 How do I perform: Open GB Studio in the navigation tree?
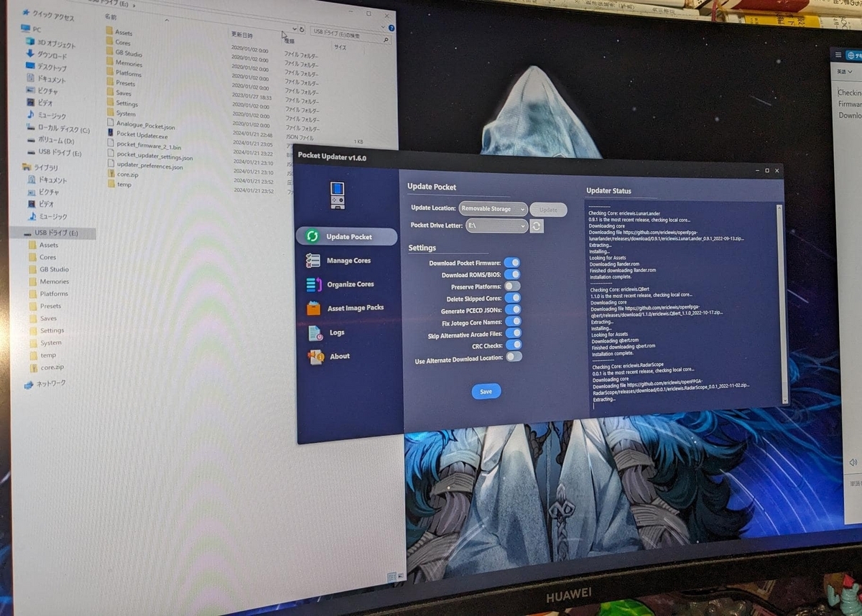(x=50, y=269)
